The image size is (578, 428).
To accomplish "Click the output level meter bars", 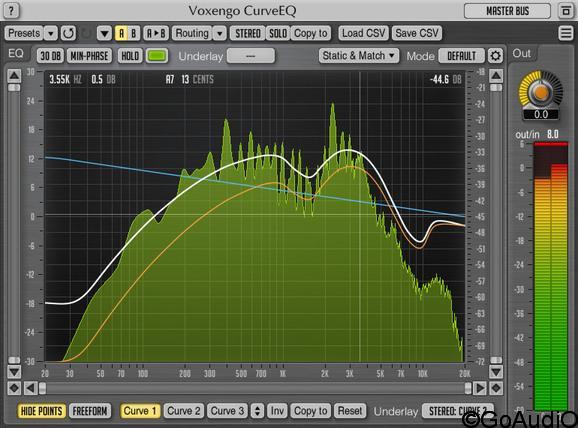I will tap(551, 276).
